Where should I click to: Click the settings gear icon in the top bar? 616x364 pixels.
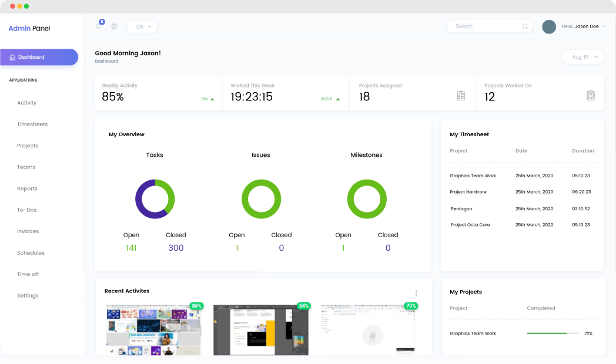[x=114, y=26]
